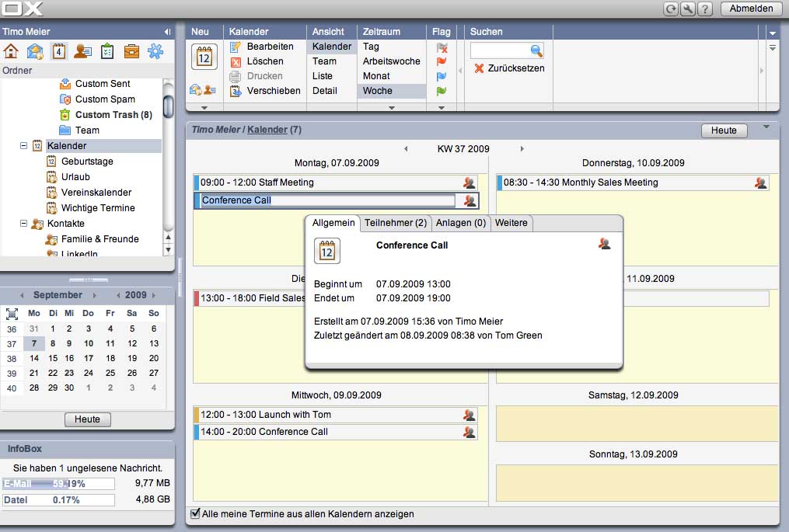Open the Kontakte module icon
The image size is (789, 532).
(x=83, y=50)
